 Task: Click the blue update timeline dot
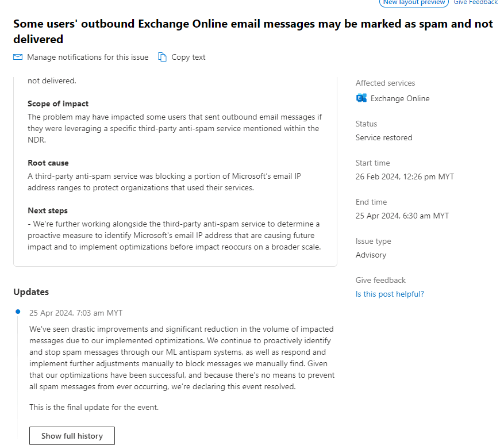pos(18,312)
